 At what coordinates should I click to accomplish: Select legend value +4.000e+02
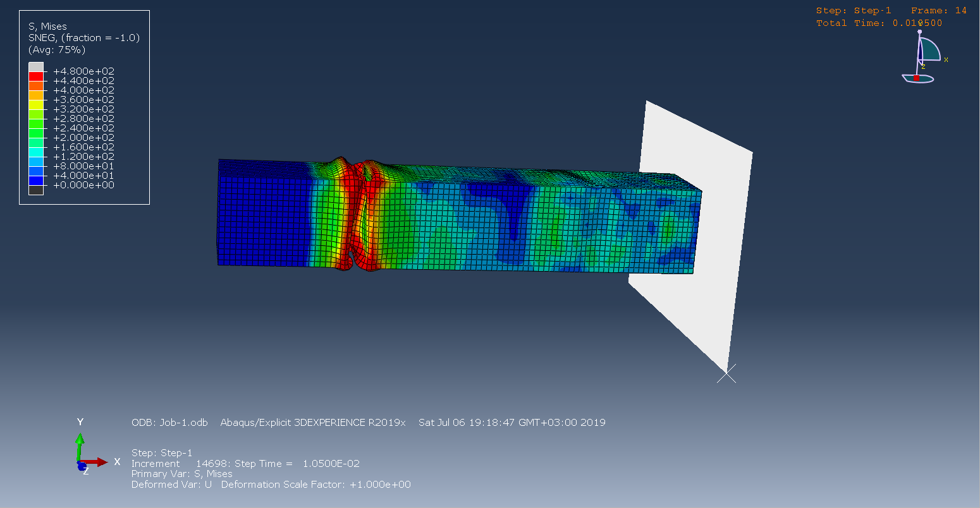pyautogui.click(x=83, y=90)
